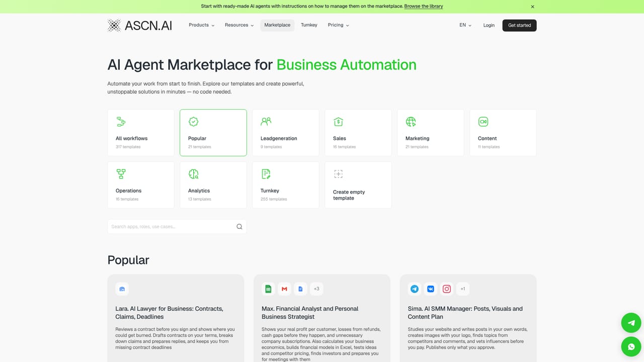Follow the Browse the library link
Screen dimensions: 644x362
pos(424,7)
